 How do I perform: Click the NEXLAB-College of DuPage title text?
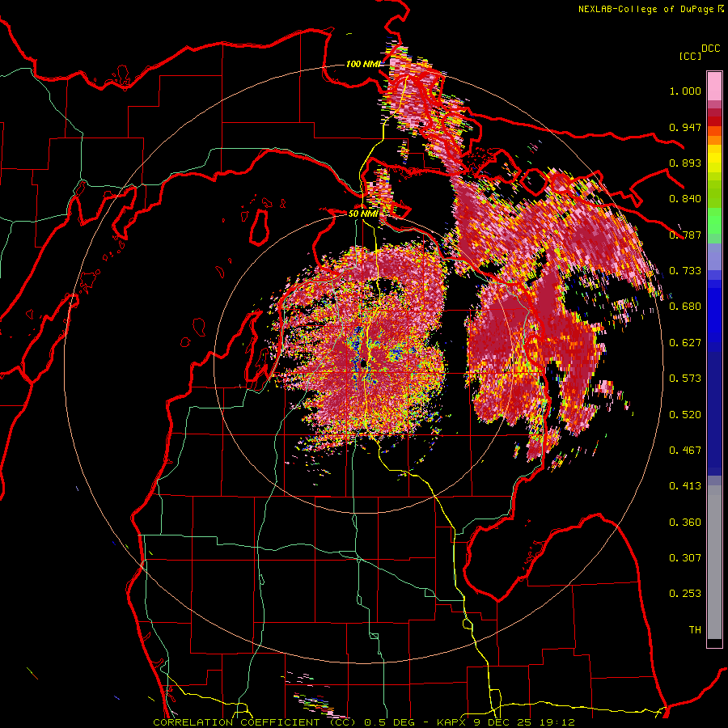[x=650, y=9]
